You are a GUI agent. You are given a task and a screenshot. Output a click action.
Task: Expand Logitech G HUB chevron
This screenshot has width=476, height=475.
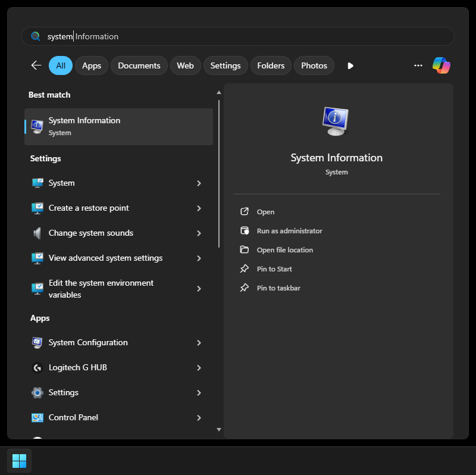[x=199, y=368]
